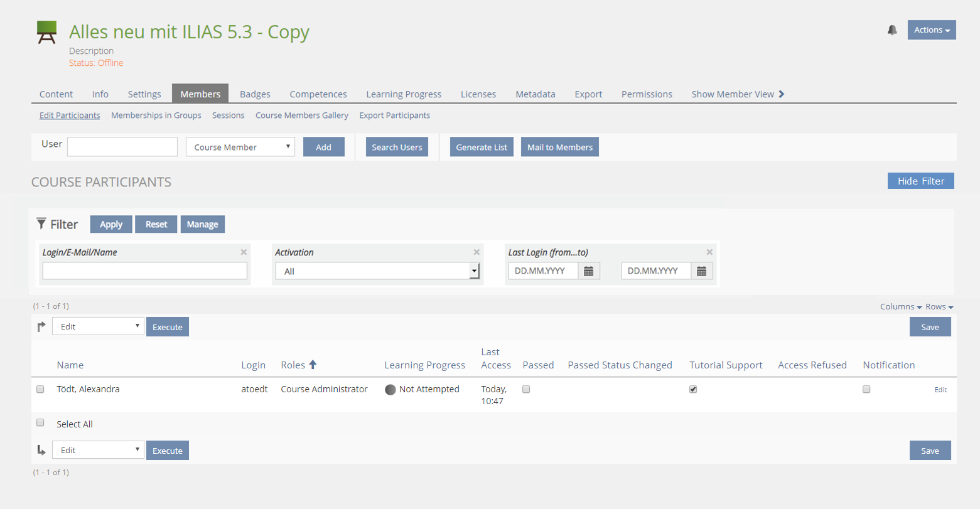Open the Last Login to-date calendar picker
The height and width of the screenshot is (509, 980).
click(702, 271)
